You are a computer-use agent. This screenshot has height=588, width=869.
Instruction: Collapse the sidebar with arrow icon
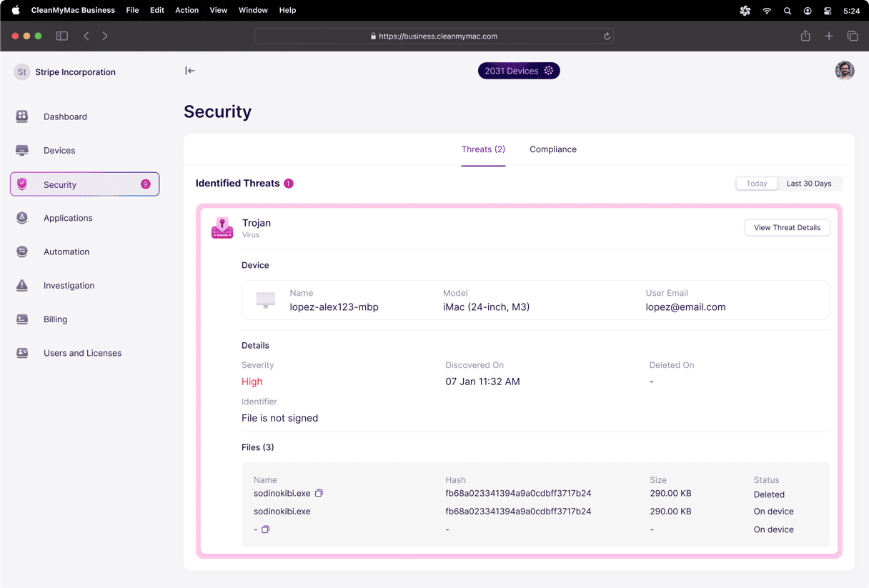(x=189, y=71)
